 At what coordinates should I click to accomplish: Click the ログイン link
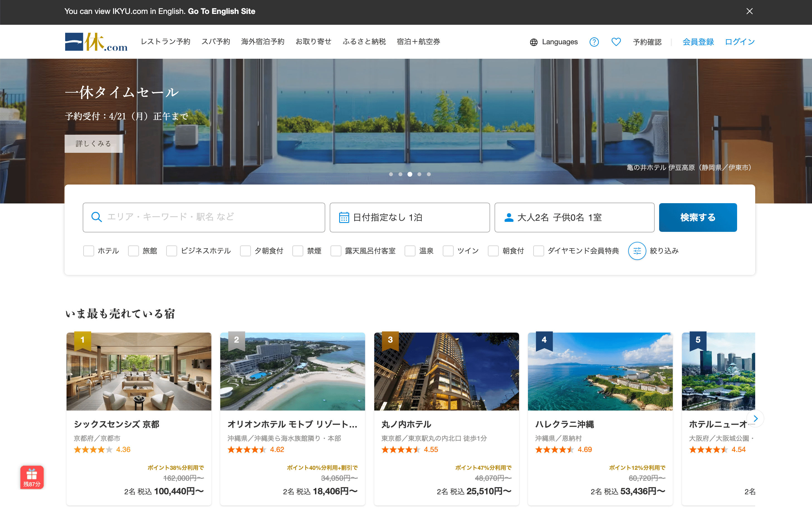tap(740, 42)
